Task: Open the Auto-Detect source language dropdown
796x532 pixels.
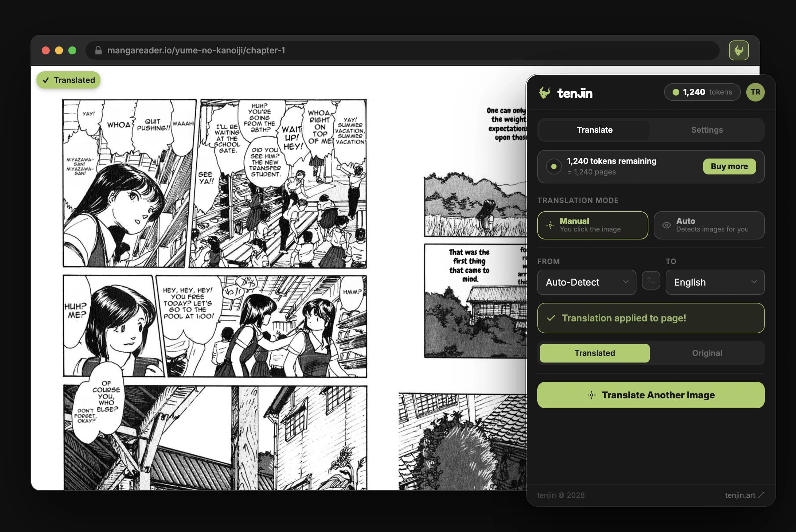Action: pyautogui.click(x=586, y=282)
